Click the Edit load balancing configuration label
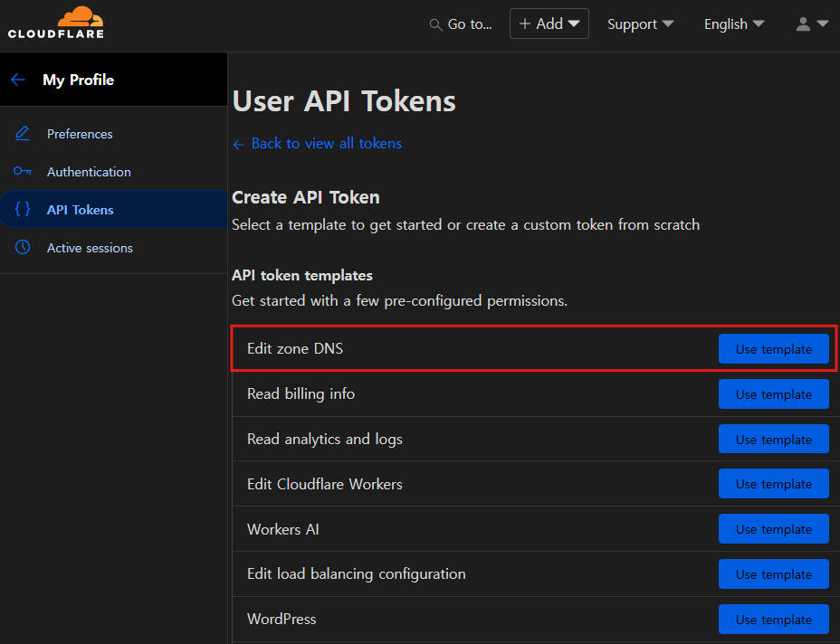Viewport: 840px width, 644px height. pyautogui.click(x=357, y=573)
